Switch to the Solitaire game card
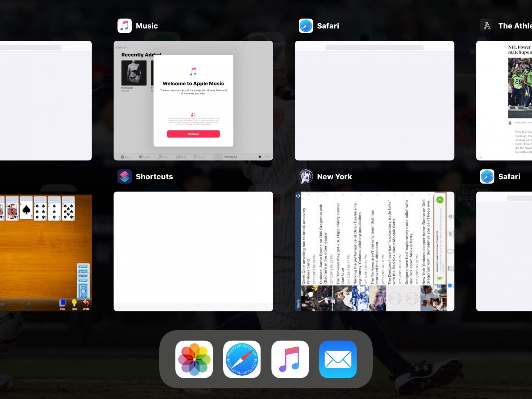The image size is (532, 399). [46, 253]
